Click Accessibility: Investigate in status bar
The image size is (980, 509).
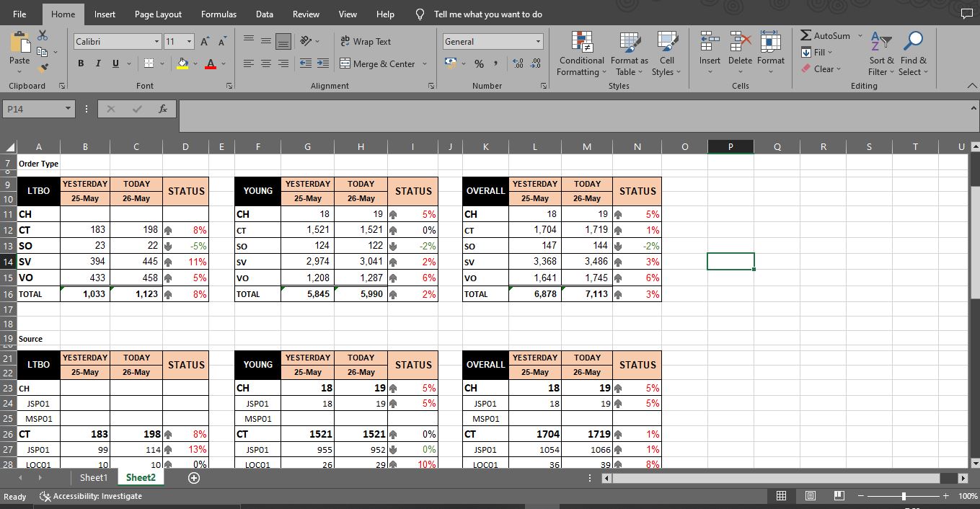coord(91,496)
